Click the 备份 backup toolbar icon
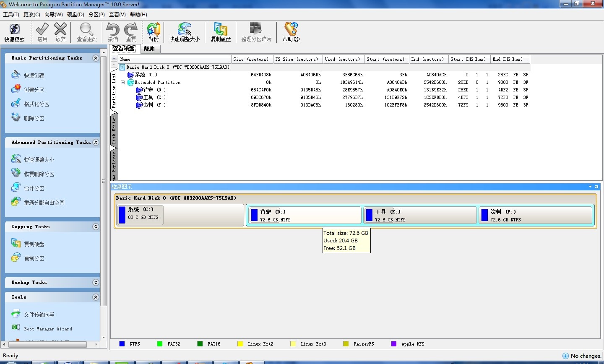 coord(154,32)
